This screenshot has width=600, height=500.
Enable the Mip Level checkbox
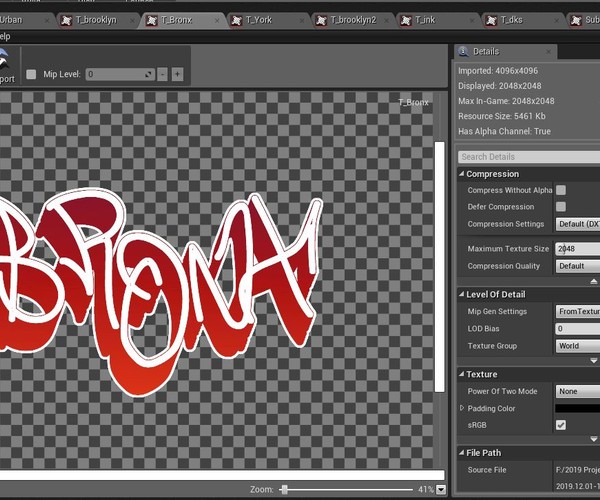click(x=31, y=74)
